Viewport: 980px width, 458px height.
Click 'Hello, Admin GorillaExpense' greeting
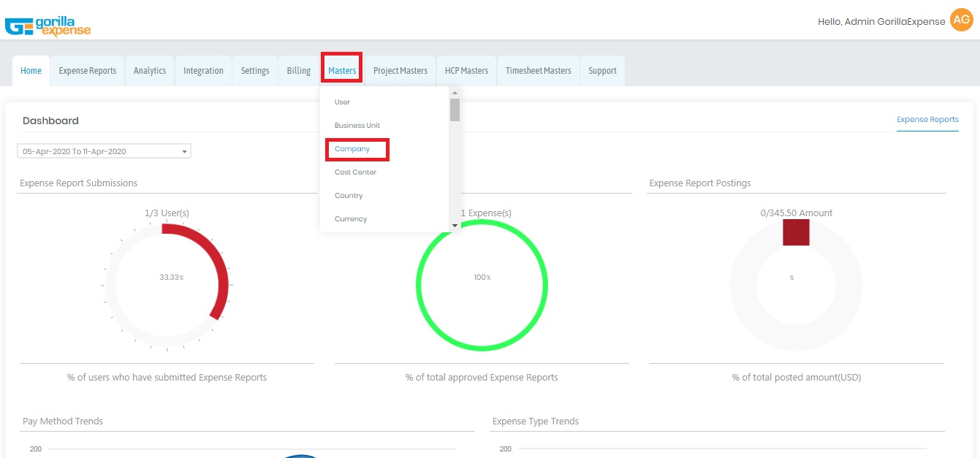[x=881, y=22]
